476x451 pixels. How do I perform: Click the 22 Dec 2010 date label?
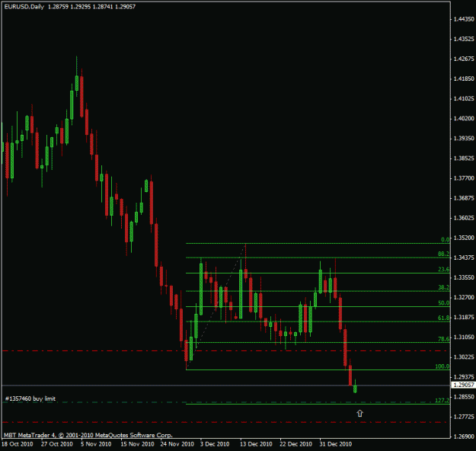pos(296,444)
